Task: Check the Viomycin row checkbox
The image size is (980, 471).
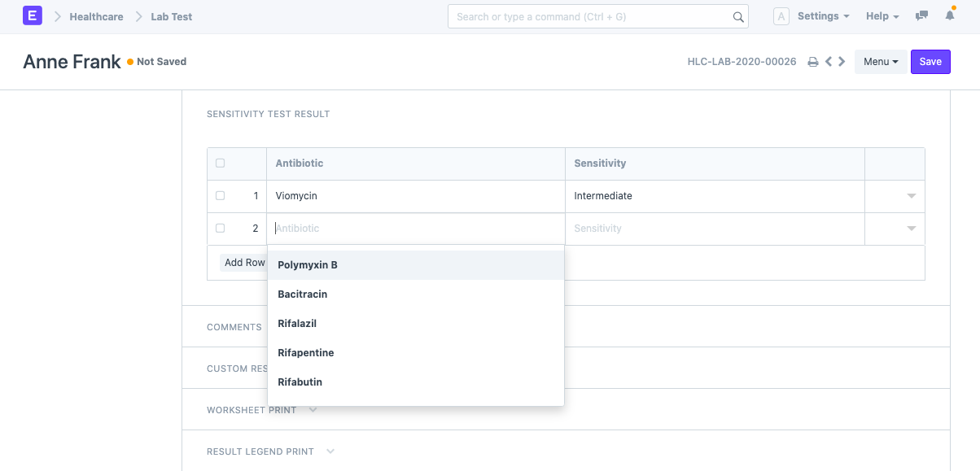Action: click(x=221, y=196)
